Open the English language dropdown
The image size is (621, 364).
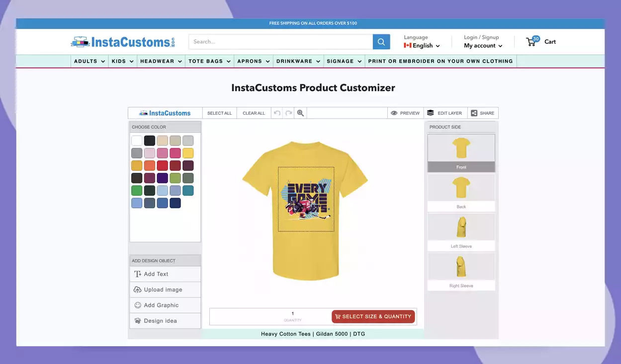click(x=422, y=46)
